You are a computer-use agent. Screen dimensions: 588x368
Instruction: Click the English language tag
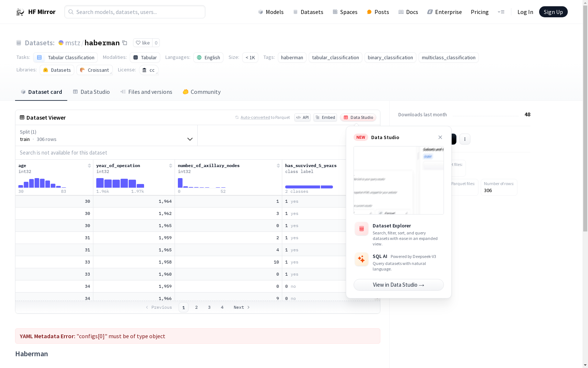[x=208, y=57]
